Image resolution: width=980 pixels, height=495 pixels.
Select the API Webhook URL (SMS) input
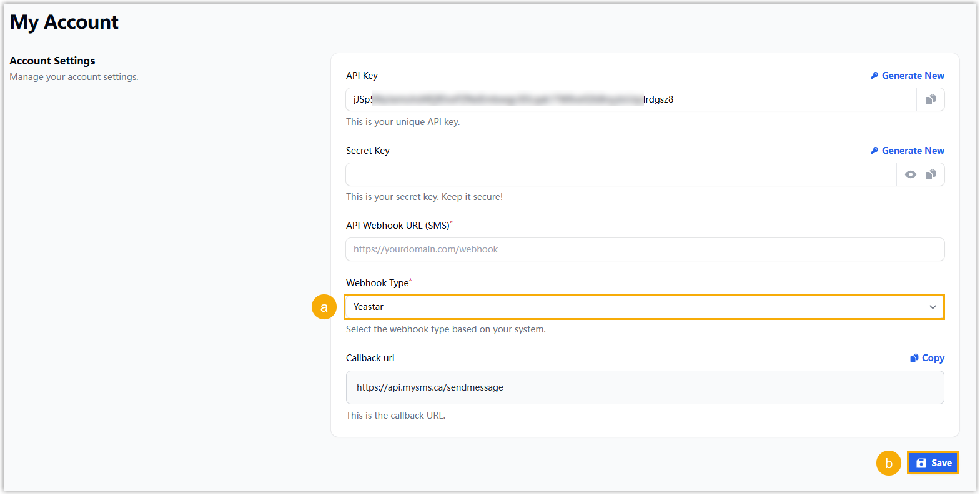pos(645,249)
